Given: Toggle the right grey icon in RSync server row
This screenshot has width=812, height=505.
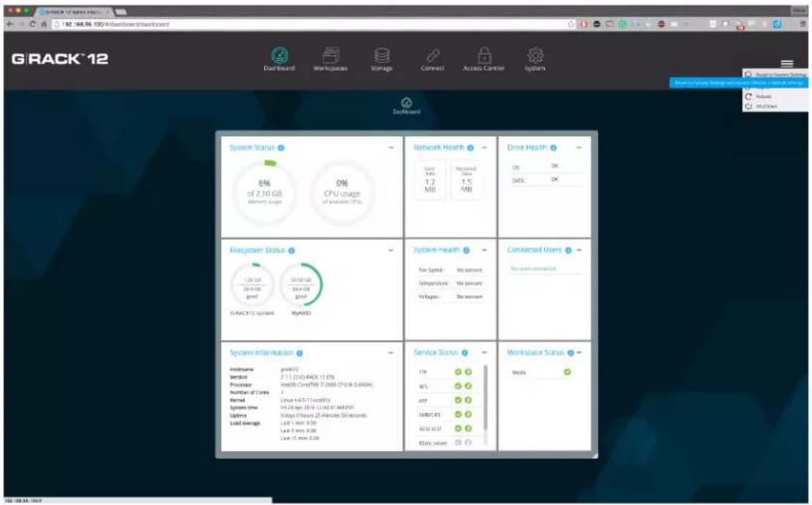Looking at the screenshot, I should 468,442.
